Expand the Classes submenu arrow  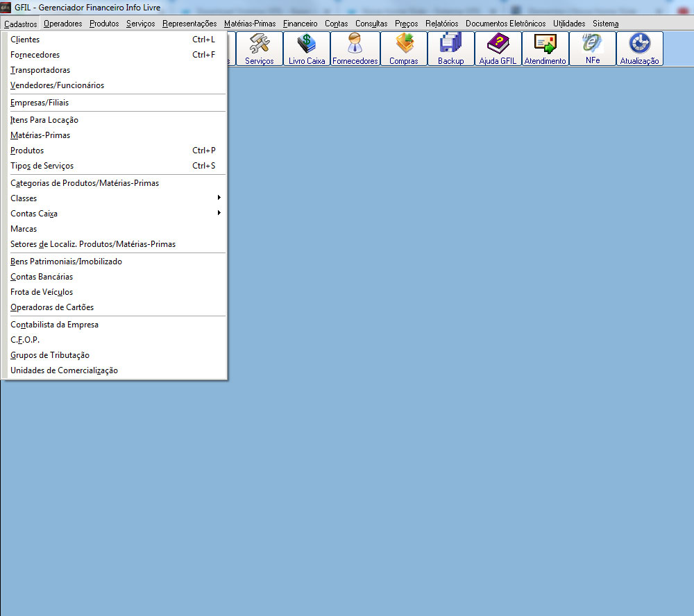click(x=219, y=198)
